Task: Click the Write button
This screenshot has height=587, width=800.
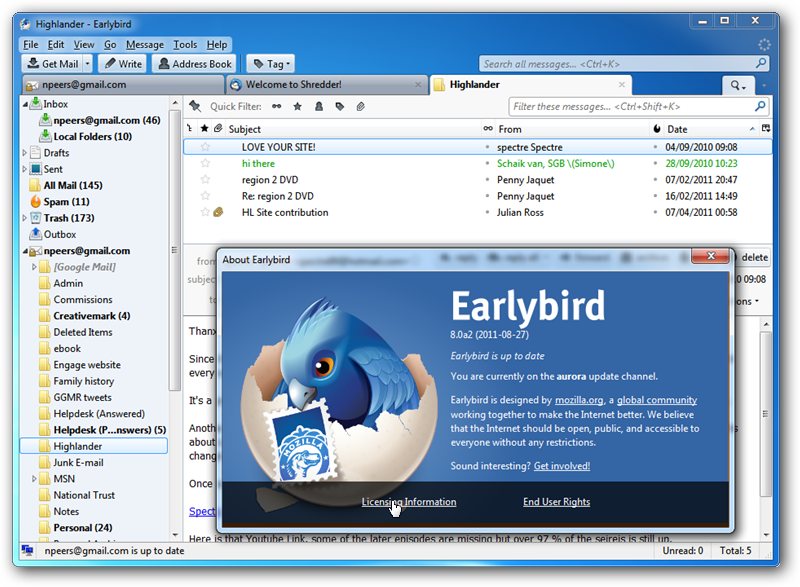Action: click(x=122, y=64)
